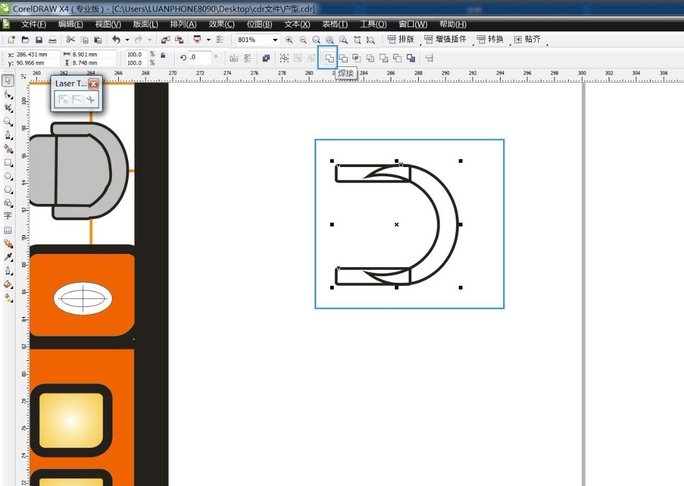Open the 文件(F) menu
Screen dimensions: 684x486
[35, 23]
